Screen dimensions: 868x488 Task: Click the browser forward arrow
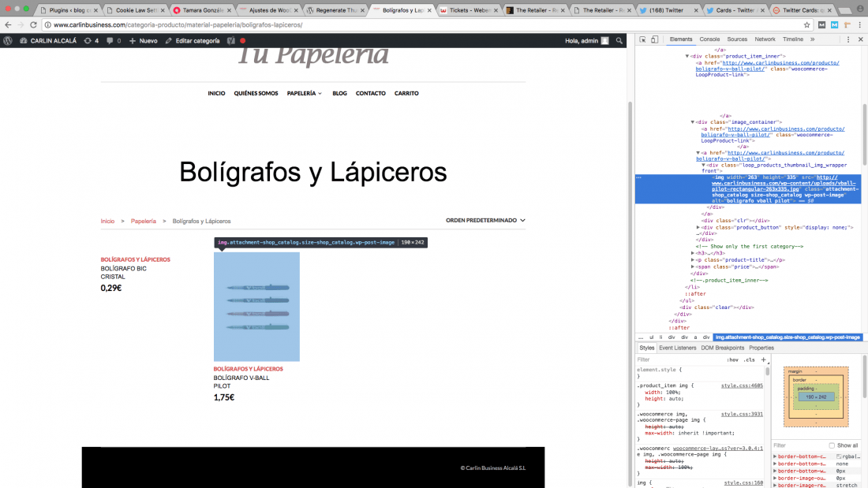coord(21,25)
